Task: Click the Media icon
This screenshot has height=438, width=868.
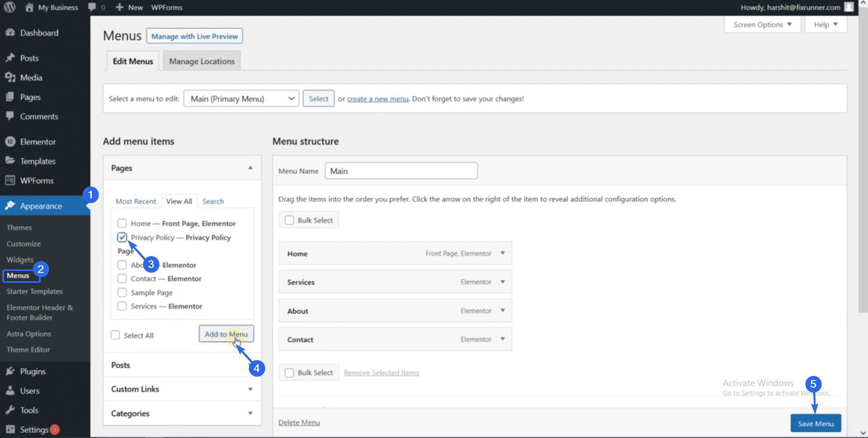Action: 10,77
